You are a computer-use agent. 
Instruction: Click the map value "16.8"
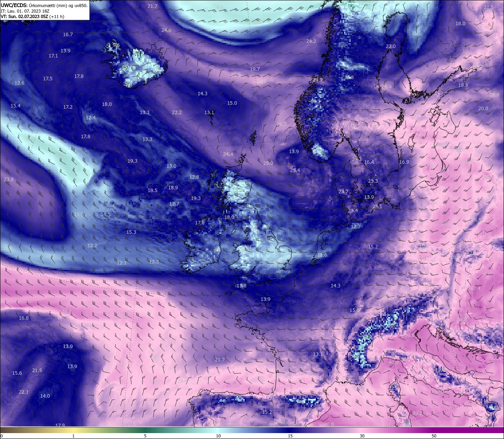24,318
